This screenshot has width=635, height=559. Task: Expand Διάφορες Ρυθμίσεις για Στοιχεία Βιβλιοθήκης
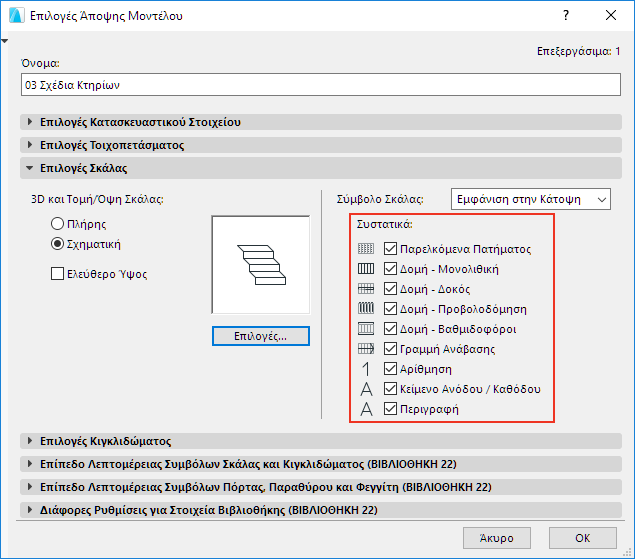321,510
